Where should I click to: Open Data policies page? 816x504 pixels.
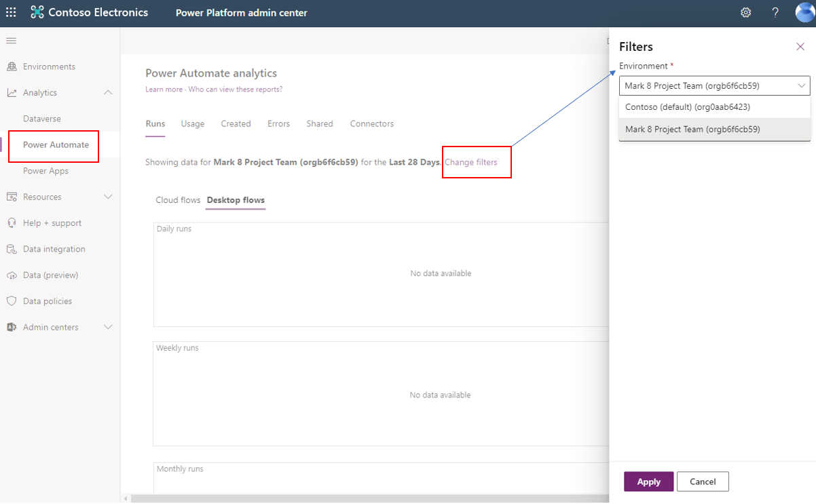coord(48,301)
